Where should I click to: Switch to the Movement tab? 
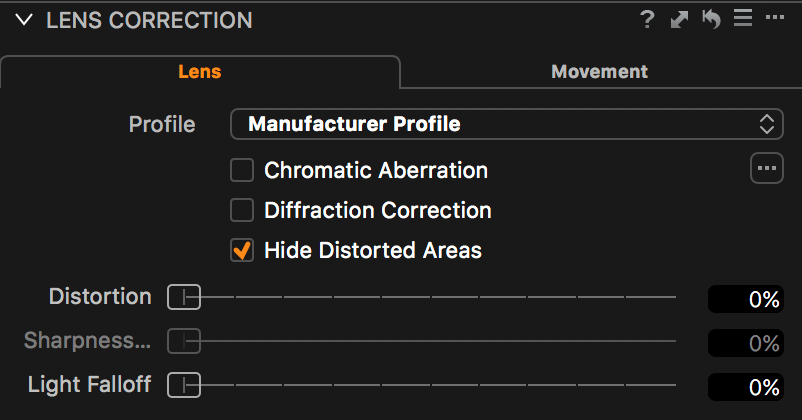pyautogui.click(x=599, y=72)
